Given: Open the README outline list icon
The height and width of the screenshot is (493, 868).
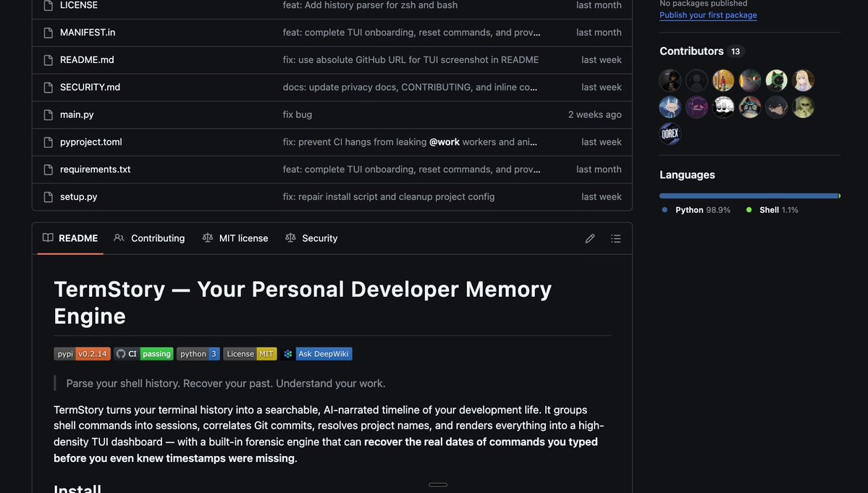Looking at the screenshot, I should point(615,238).
